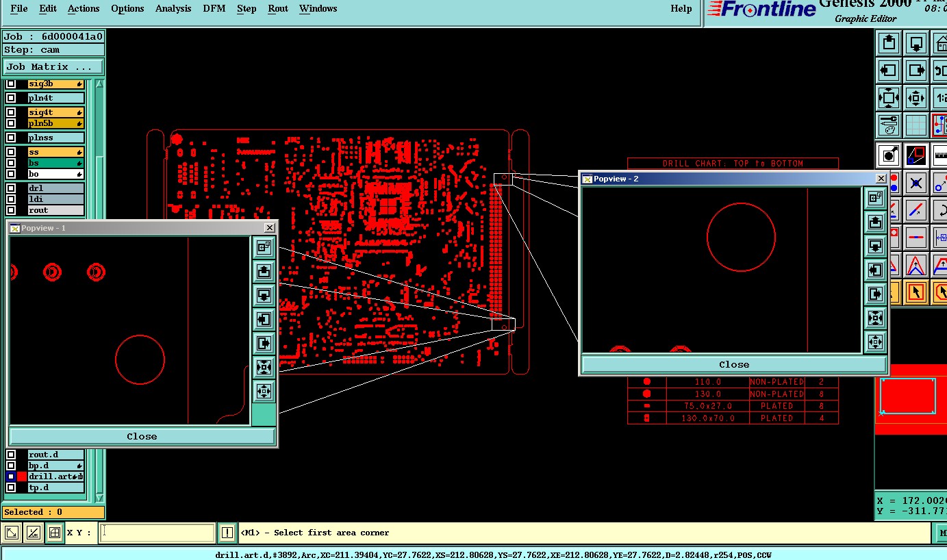Click Popview 2 new window icon at top
This screenshot has width=947, height=560.
click(875, 199)
